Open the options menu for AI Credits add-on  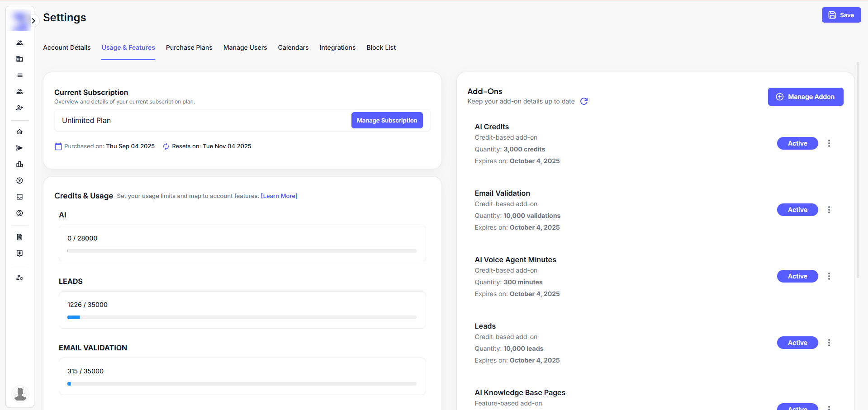[829, 143]
